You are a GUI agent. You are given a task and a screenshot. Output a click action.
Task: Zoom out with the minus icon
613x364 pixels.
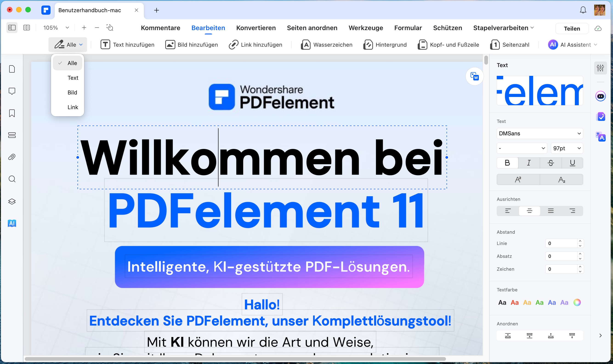pyautogui.click(x=97, y=28)
